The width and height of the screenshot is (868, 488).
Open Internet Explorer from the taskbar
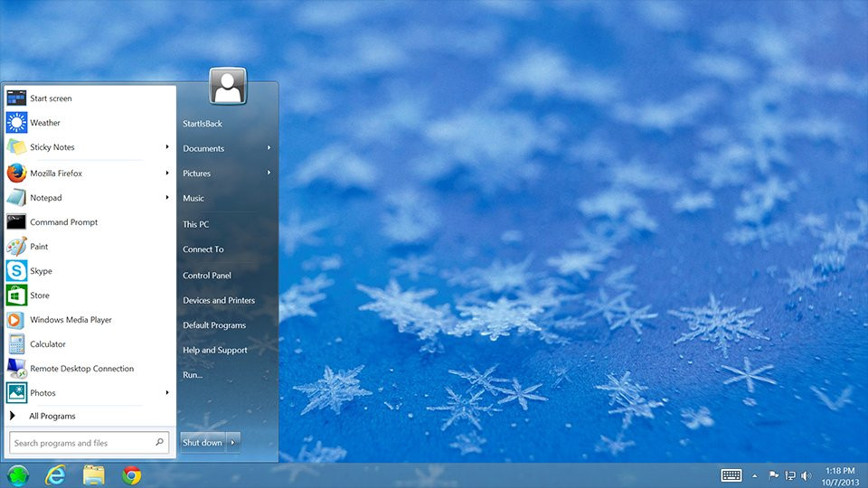[55, 475]
